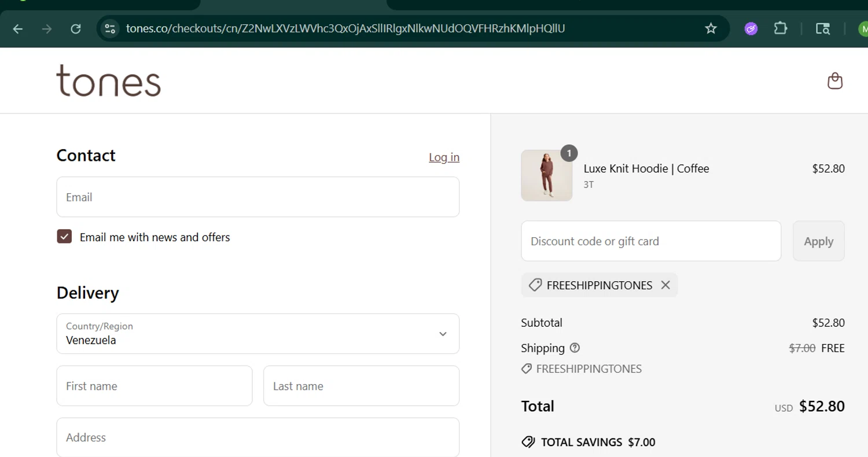Screen dimensions: 868x457
Task: Click the Luxe Knit Hoodie | Coffee product name
Action: pos(646,168)
